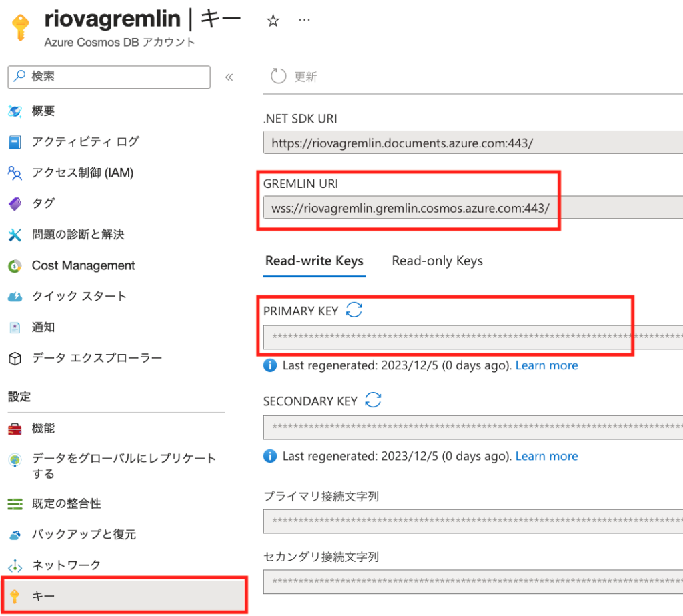Open 概要 overview in the sidebar
Viewport: 683px width, 616px height.
click(43, 111)
